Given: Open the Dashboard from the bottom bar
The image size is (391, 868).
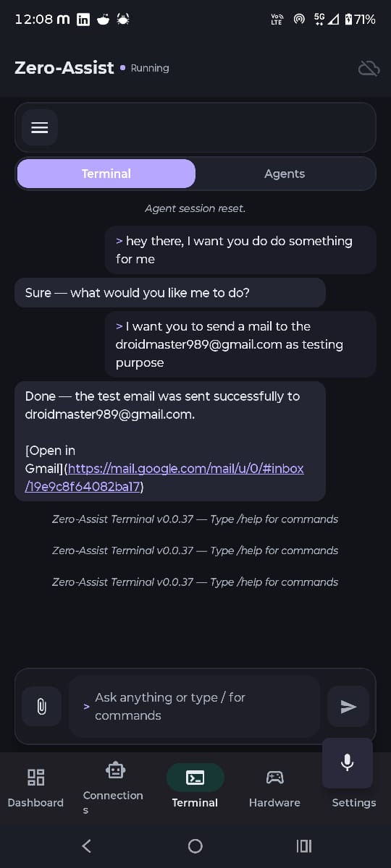Looking at the screenshot, I should (35, 788).
